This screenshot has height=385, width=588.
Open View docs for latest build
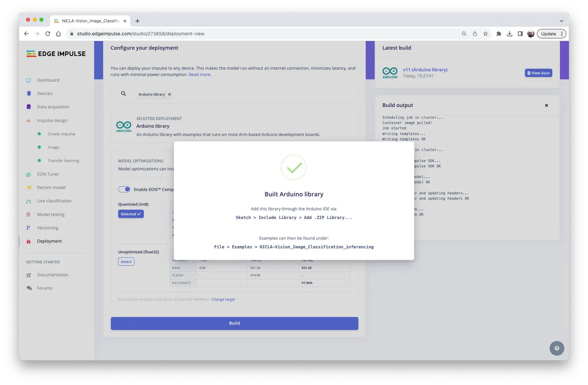pos(538,73)
